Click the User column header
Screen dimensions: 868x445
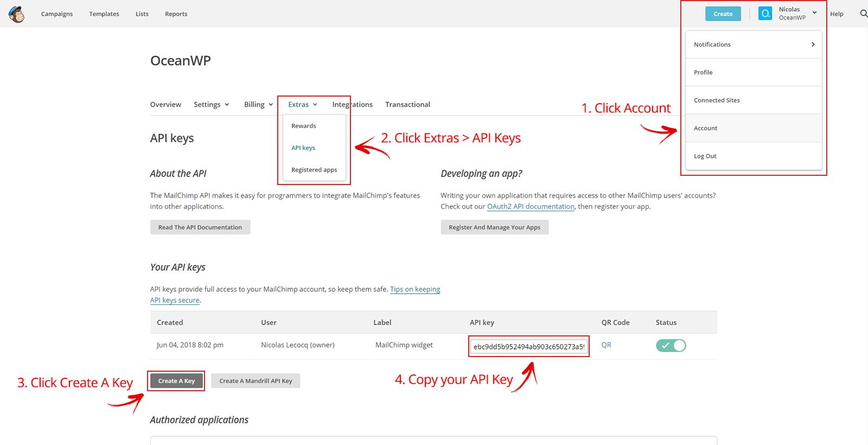(269, 322)
